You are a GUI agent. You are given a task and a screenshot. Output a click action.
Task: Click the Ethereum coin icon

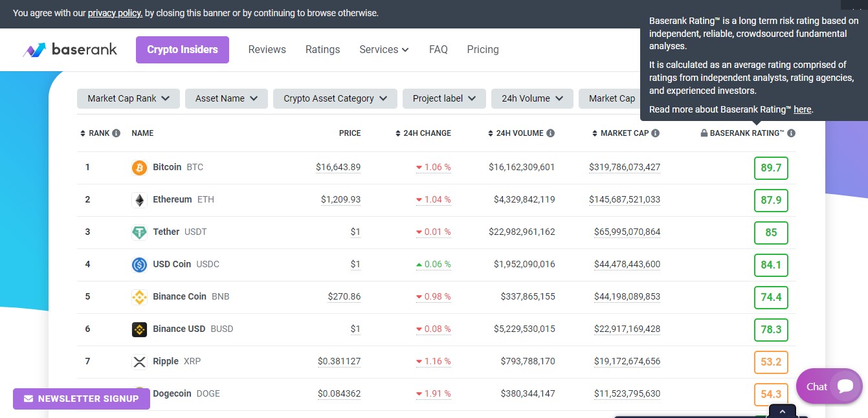tap(139, 200)
